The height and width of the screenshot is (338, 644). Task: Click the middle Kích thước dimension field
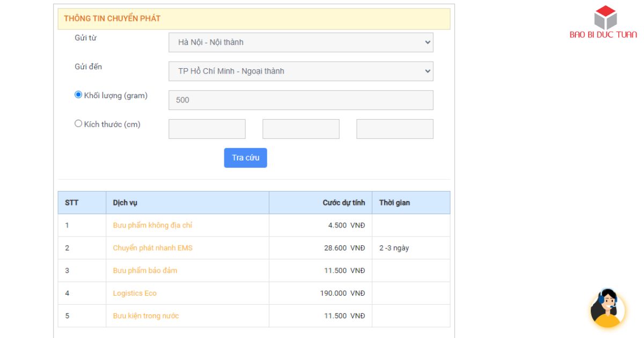(x=301, y=129)
